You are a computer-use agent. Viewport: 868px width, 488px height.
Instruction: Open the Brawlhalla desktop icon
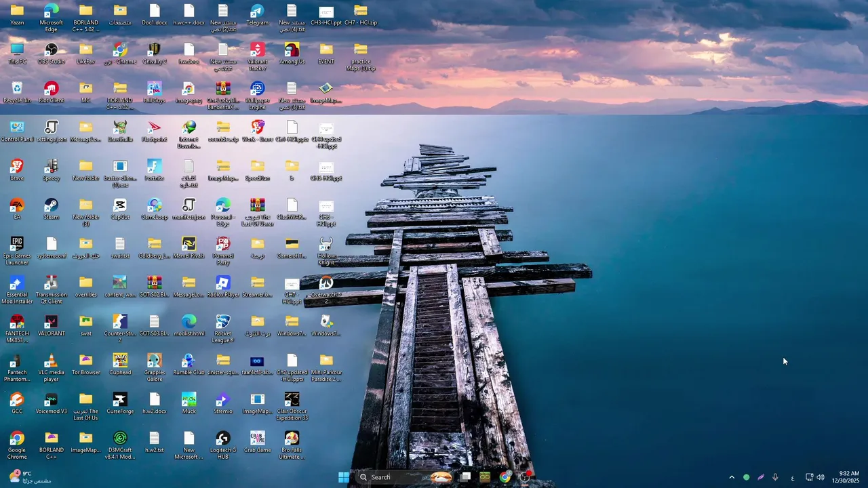click(x=120, y=131)
